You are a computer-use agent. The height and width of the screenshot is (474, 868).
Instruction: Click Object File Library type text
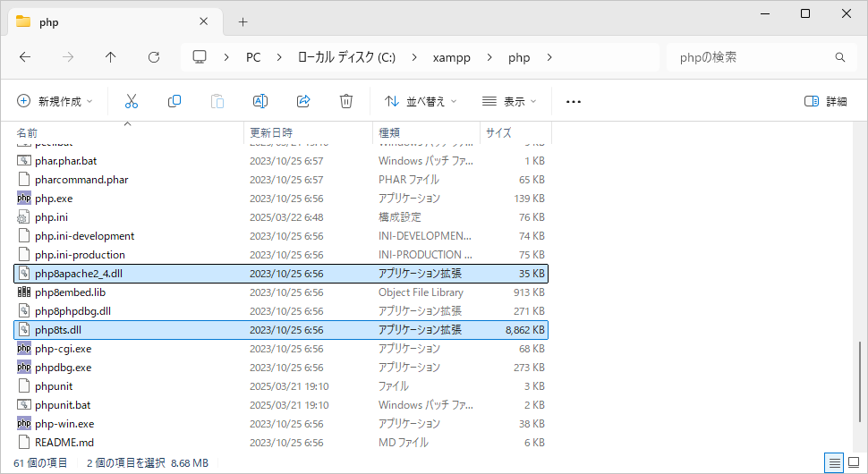click(x=421, y=292)
